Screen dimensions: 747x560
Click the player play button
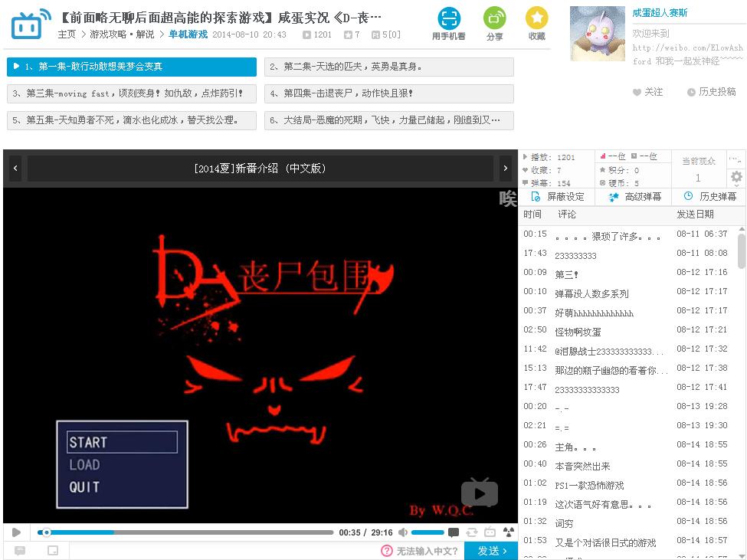click(x=16, y=532)
